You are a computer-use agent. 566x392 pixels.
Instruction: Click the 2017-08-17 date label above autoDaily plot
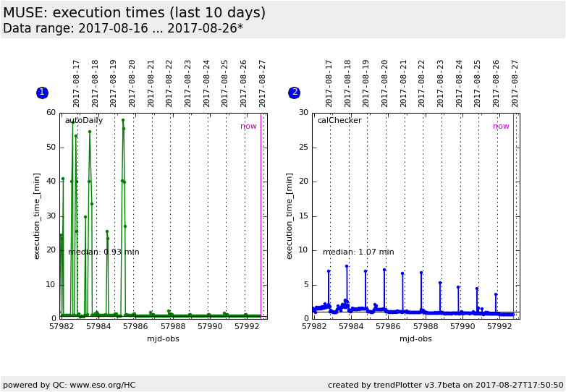(77, 83)
